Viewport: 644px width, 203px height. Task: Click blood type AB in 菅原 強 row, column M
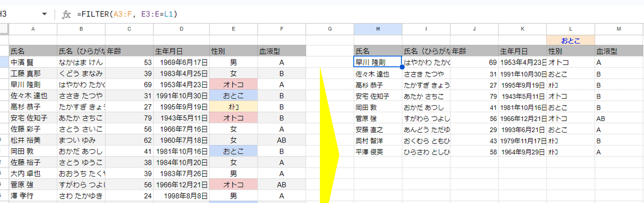(x=619, y=118)
